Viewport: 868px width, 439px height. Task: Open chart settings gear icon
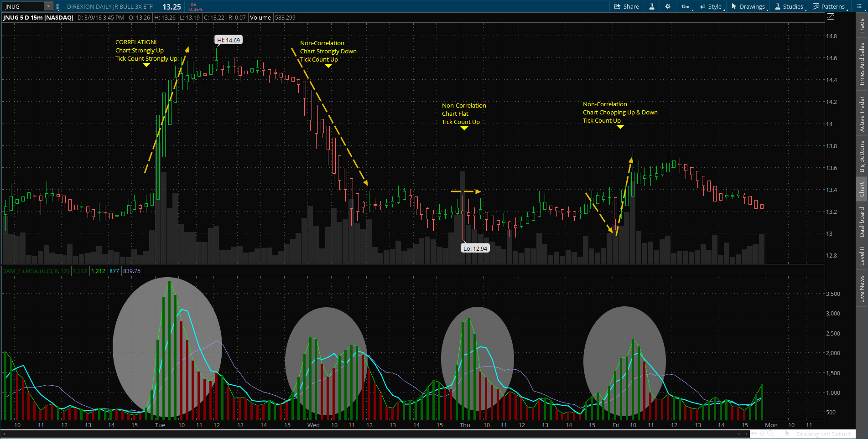point(668,6)
